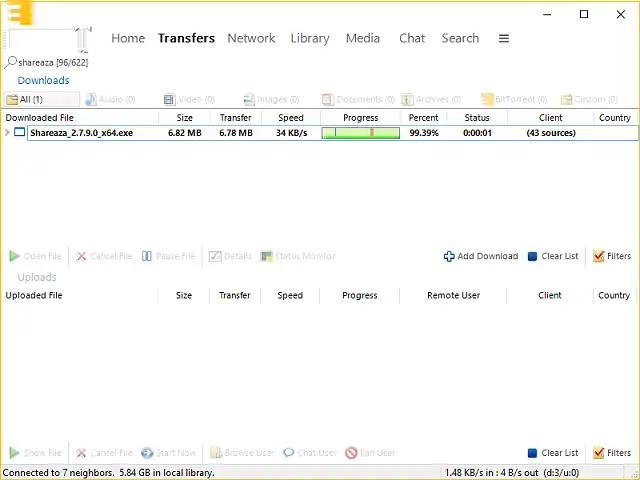640x480 pixels.
Task: Filter downloads by BitTorrent (0)
Action: pos(514,99)
